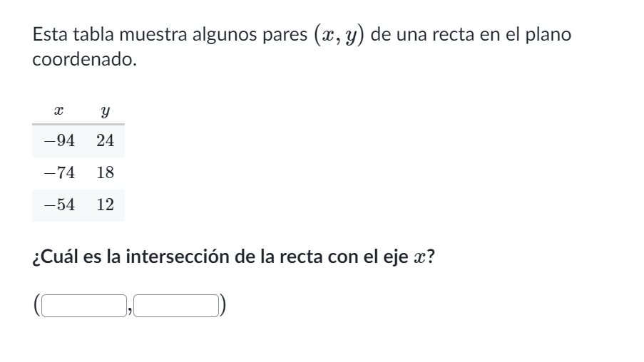The image size is (644, 362).
Task: Click the table cell showing −94
Action: click(x=60, y=141)
